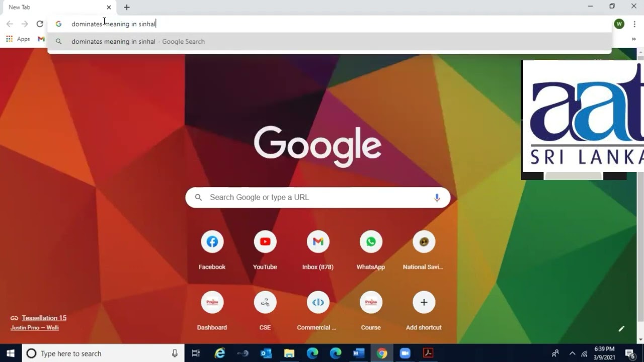Open the Windows Start menu
Screen dimensions: 644x362
tap(11, 353)
